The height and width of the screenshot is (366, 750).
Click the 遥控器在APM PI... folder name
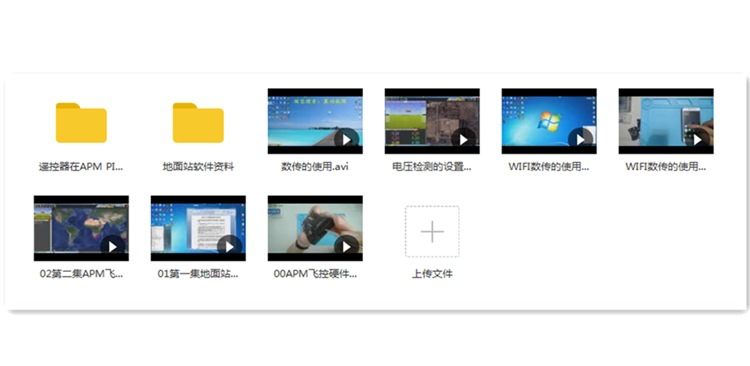81,167
